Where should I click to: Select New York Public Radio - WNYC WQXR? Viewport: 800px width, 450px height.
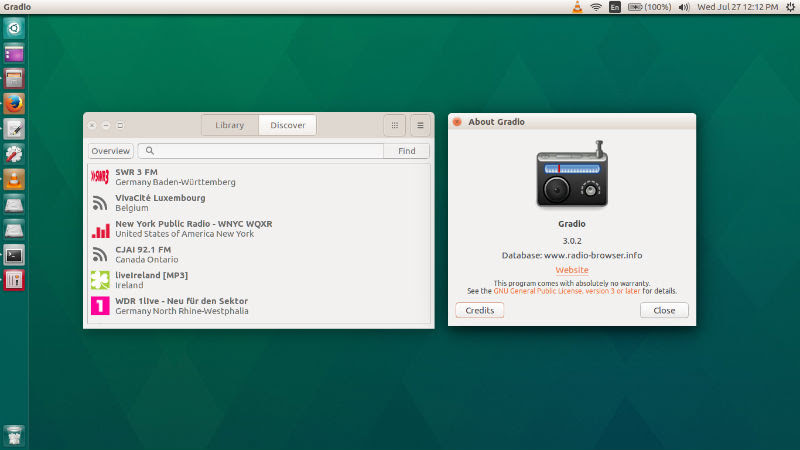(x=259, y=229)
